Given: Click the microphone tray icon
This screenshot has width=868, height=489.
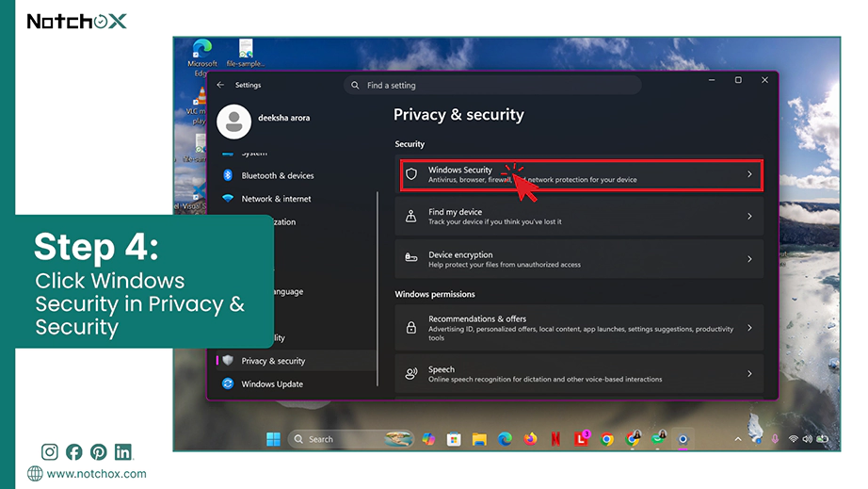Looking at the screenshot, I should click(x=775, y=439).
